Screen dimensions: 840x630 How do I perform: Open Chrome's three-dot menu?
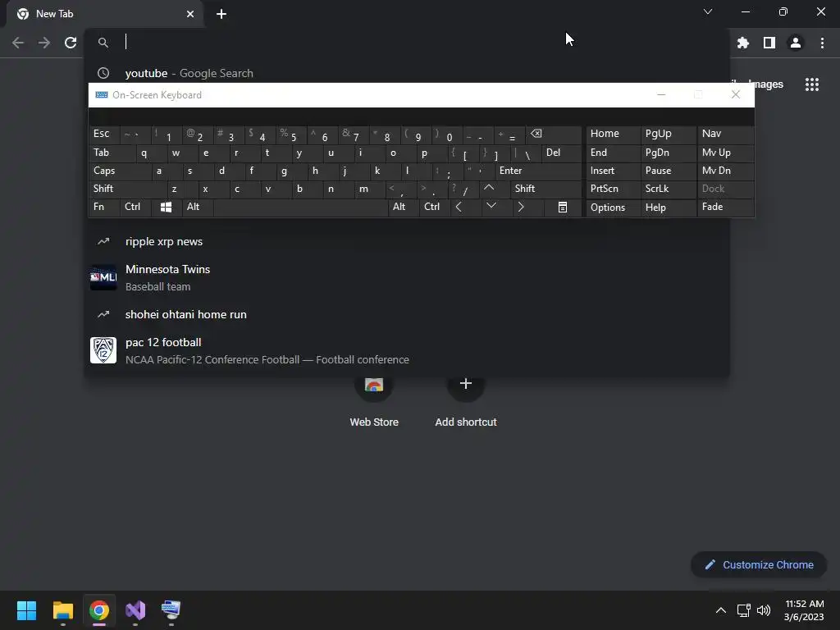point(822,43)
